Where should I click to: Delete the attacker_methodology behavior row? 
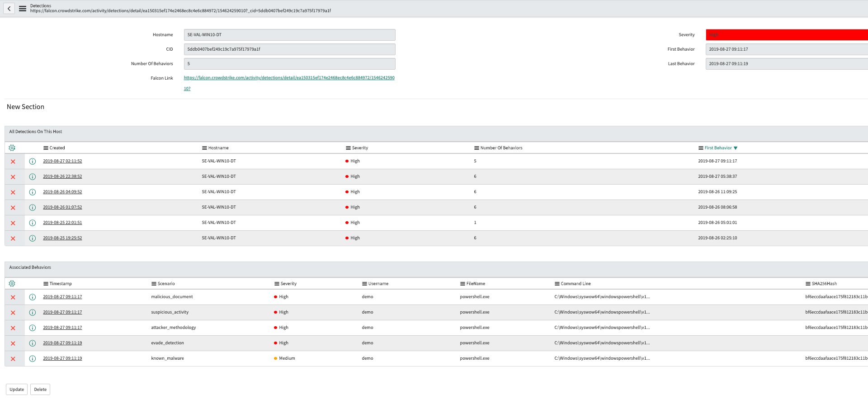(x=13, y=328)
